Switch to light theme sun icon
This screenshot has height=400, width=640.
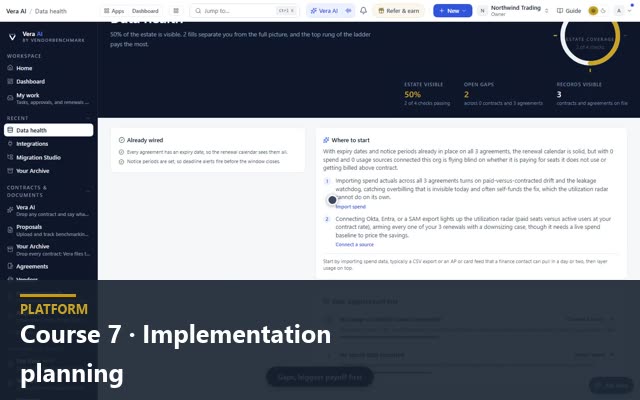tap(593, 11)
